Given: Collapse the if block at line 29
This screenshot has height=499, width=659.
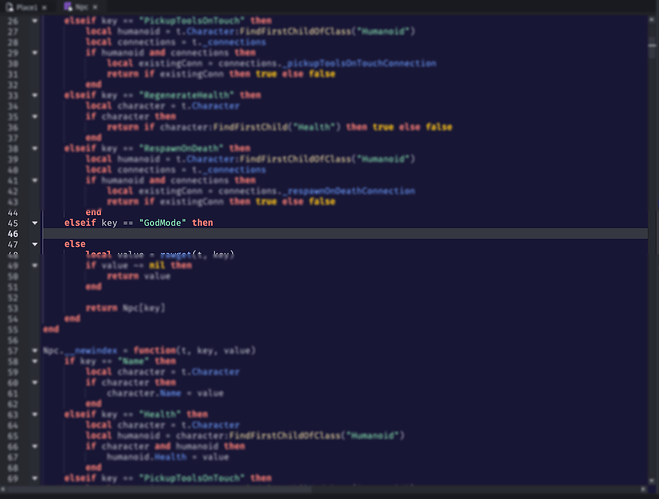Looking at the screenshot, I should tap(35, 53).
